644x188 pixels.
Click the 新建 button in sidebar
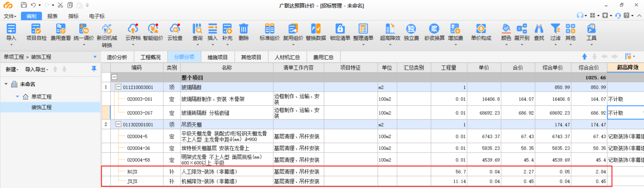[12, 69]
